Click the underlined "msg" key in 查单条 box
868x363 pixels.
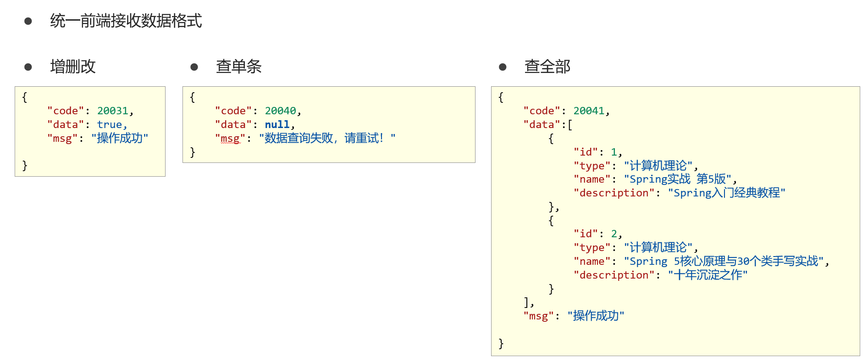[230, 139]
